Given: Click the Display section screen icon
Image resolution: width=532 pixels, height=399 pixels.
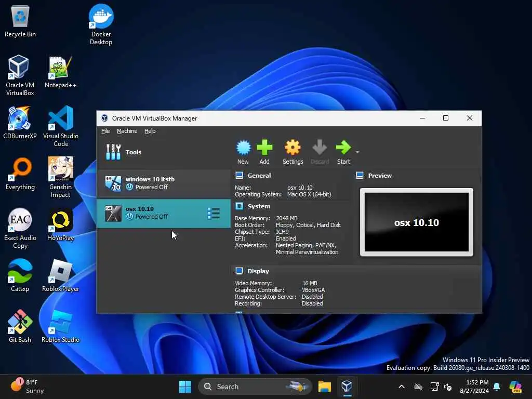Looking at the screenshot, I should click(x=239, y=271).
